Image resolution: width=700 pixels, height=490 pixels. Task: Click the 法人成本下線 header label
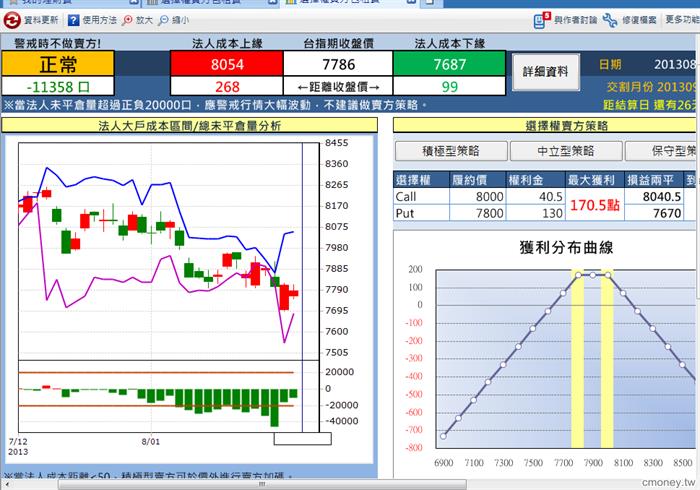pos(450,43)
